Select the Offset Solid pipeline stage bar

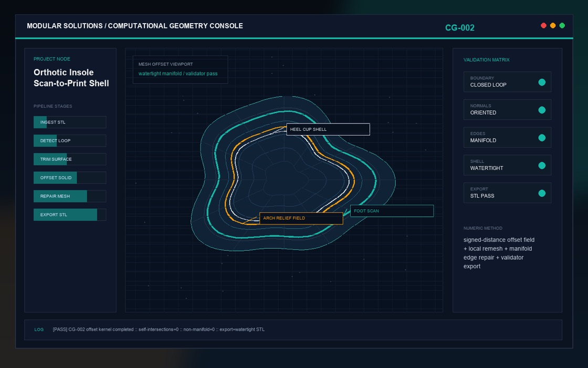coord(70,178)
